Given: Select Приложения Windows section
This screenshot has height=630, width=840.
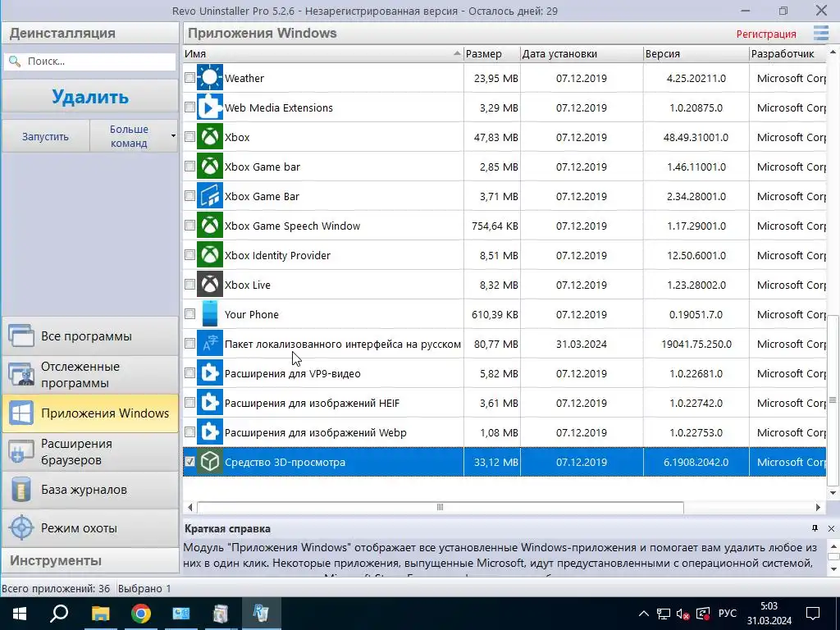Looking at the screenshot, I should [x=90, y=413].
